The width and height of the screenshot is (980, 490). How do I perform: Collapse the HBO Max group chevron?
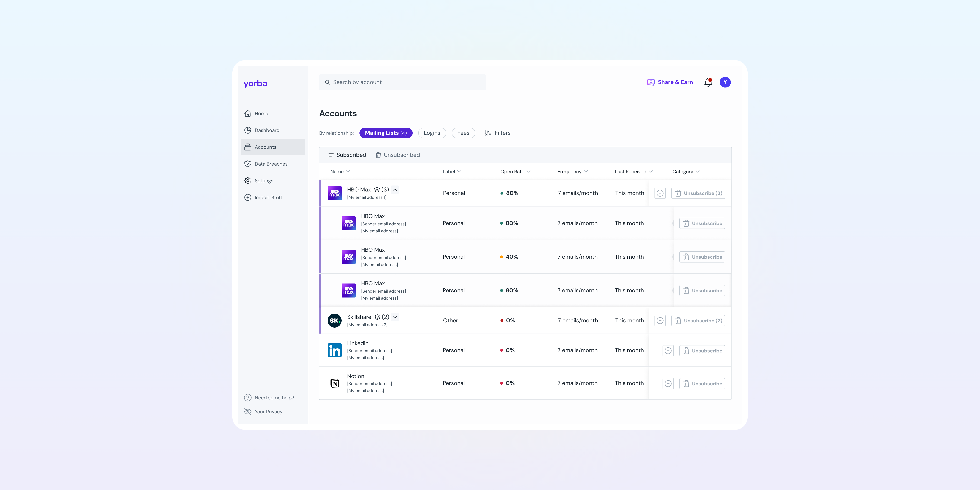pyautogui.click(x=395, y=190)
